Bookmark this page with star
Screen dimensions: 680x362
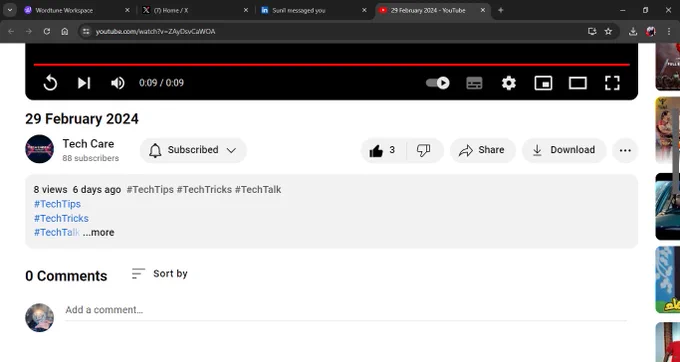[608, 31]
